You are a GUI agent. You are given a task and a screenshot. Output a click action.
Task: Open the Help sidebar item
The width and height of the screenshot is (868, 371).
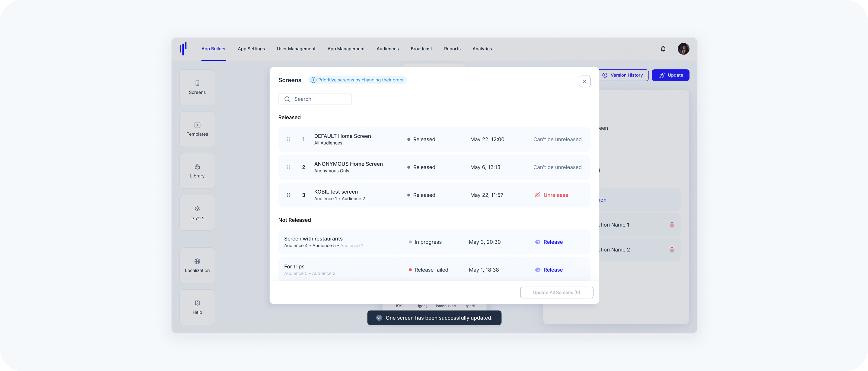pos(197,307)
